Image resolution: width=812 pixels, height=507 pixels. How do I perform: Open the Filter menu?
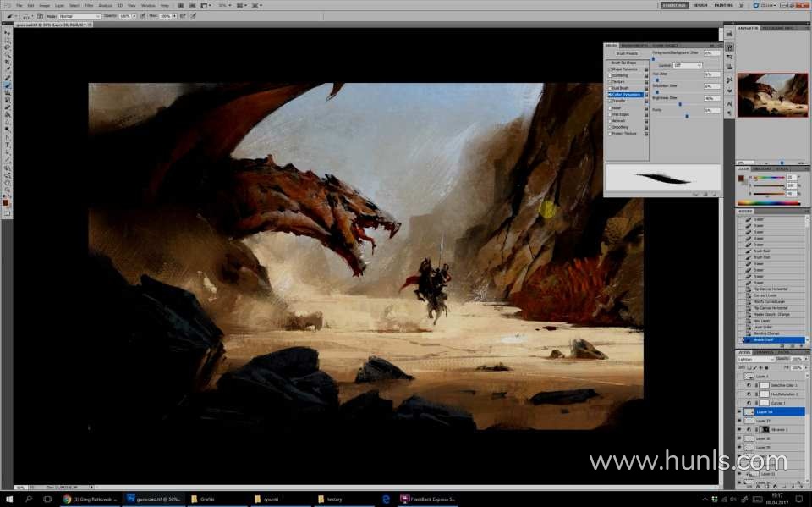coord(89,5)
